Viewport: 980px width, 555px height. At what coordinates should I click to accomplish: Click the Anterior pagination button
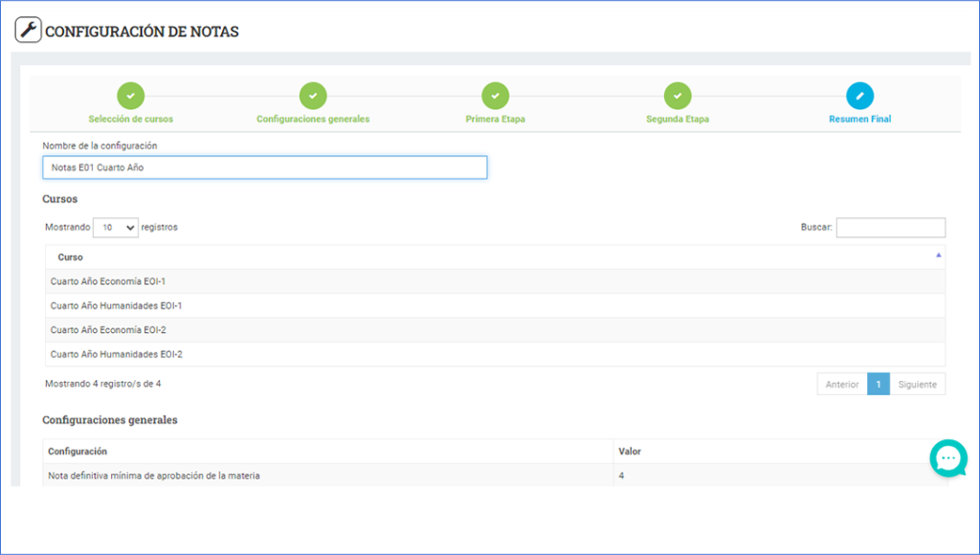pos(841,385)
